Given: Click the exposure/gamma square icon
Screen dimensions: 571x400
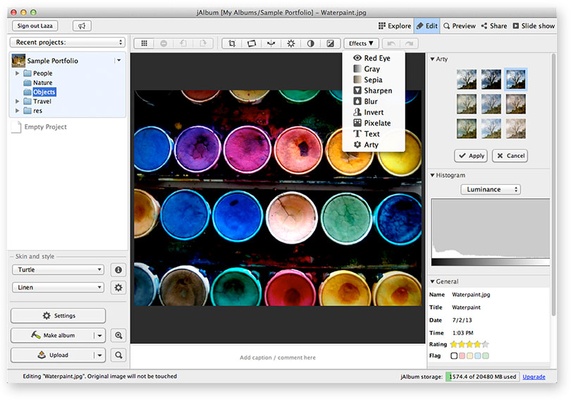Looking at the screenshot, I should tap(330, 43).
